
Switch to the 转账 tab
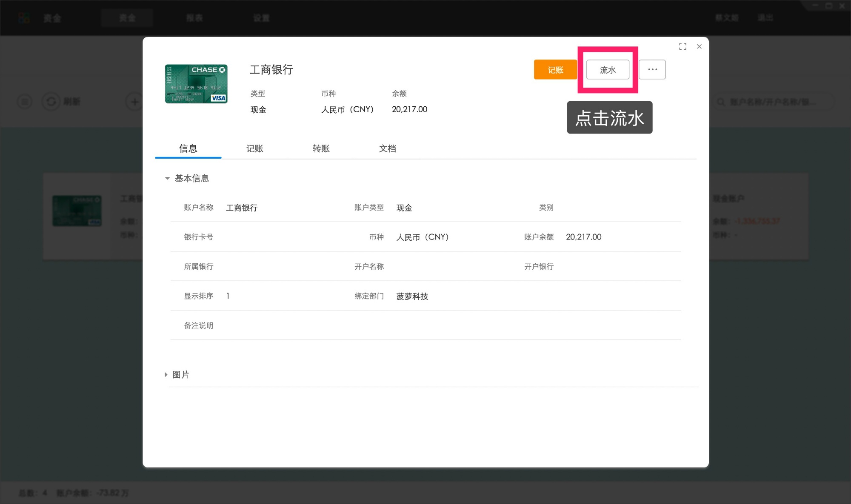(x=321, y=148)
